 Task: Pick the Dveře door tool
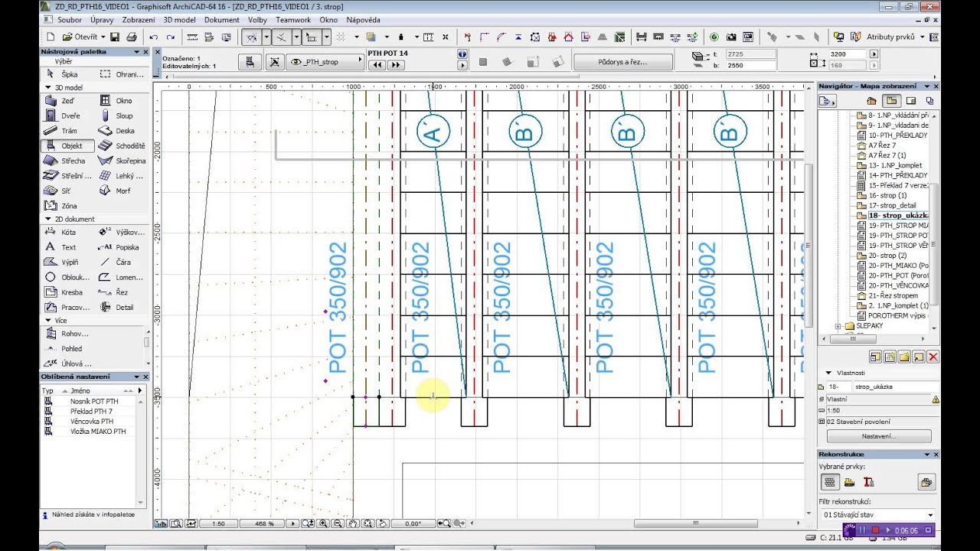(x=63, y=116)
